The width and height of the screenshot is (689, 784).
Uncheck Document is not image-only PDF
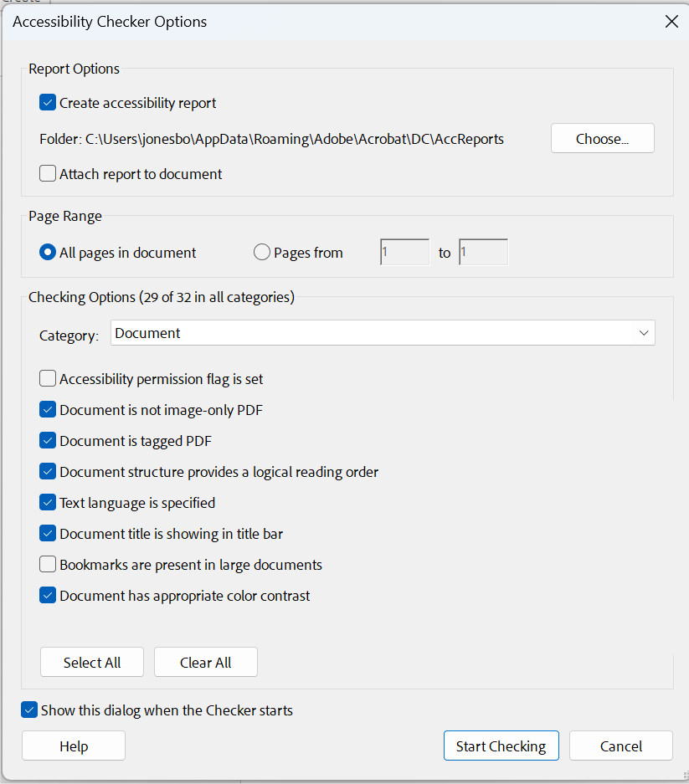pos(48,409)
